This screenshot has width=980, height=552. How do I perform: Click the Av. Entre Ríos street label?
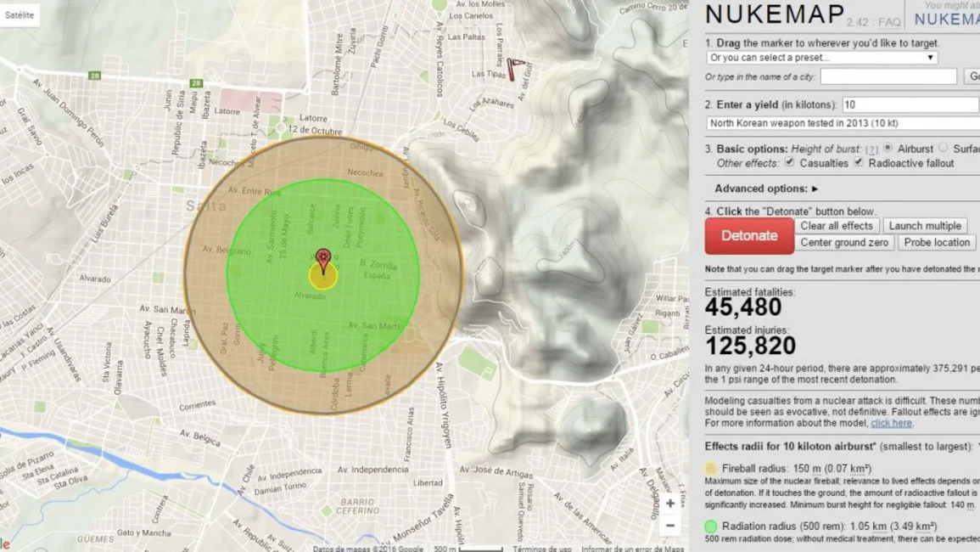(x=254, y=191)
